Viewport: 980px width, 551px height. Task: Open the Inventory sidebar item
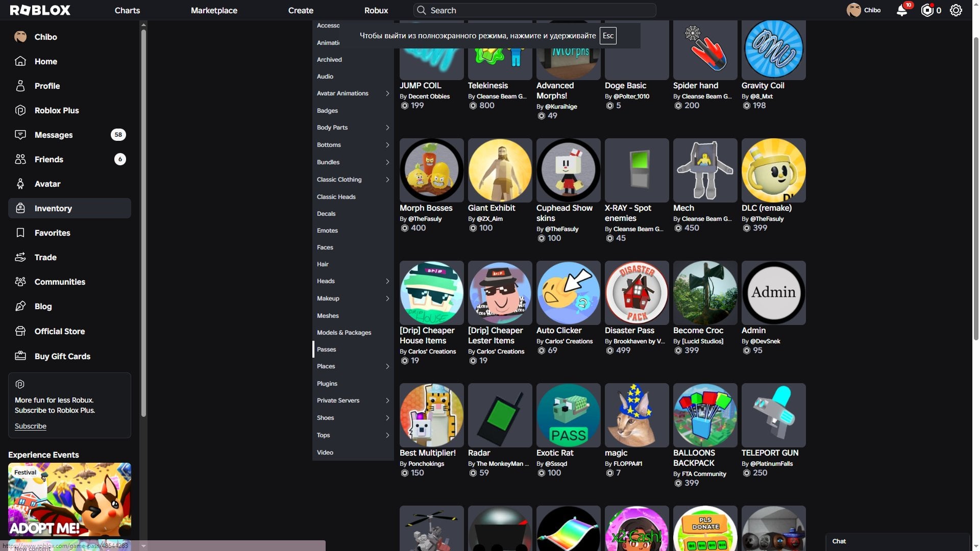(x=69, y=208)
